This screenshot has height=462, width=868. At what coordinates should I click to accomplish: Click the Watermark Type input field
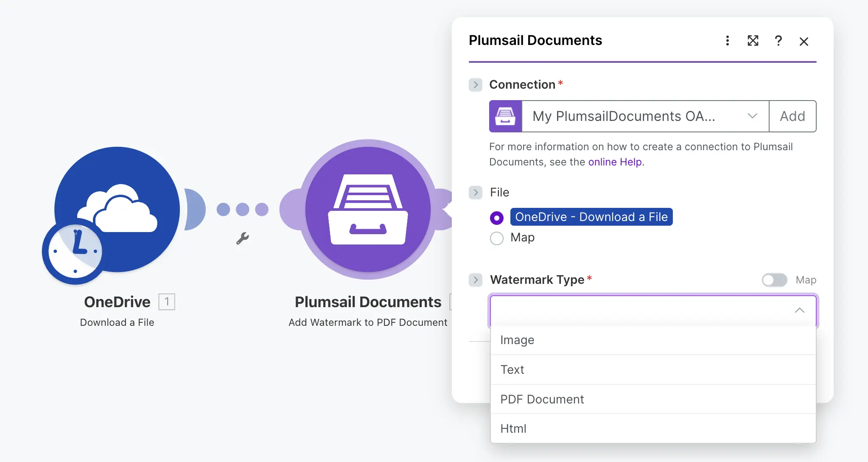coord(653,311)
